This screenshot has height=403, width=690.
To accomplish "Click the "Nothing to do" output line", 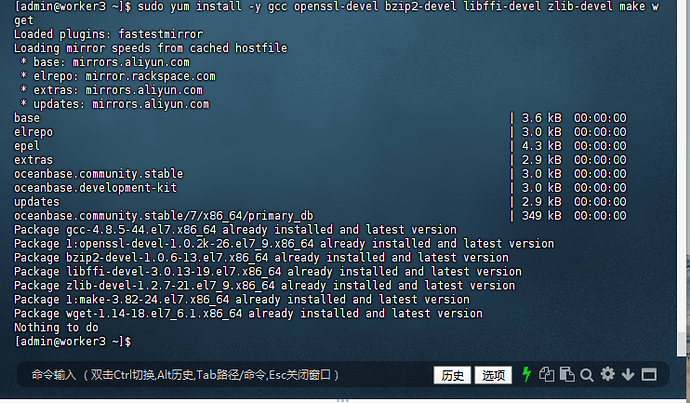I will pos(56,327).
